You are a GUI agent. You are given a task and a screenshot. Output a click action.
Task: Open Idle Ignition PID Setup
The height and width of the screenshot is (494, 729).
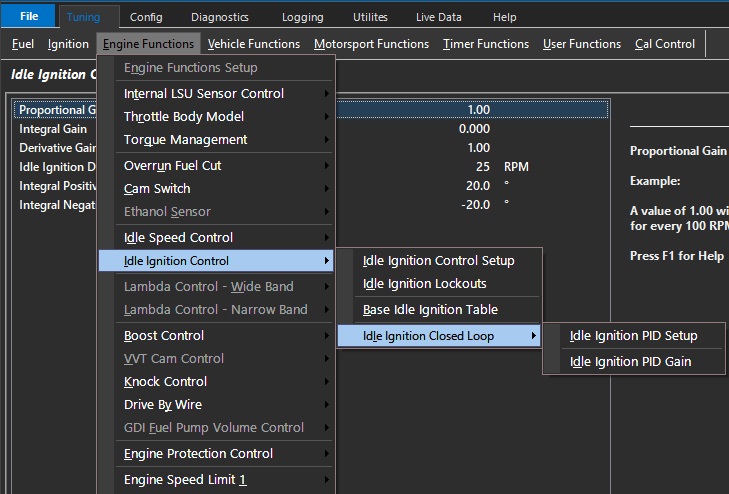click(x=633, y=336)
